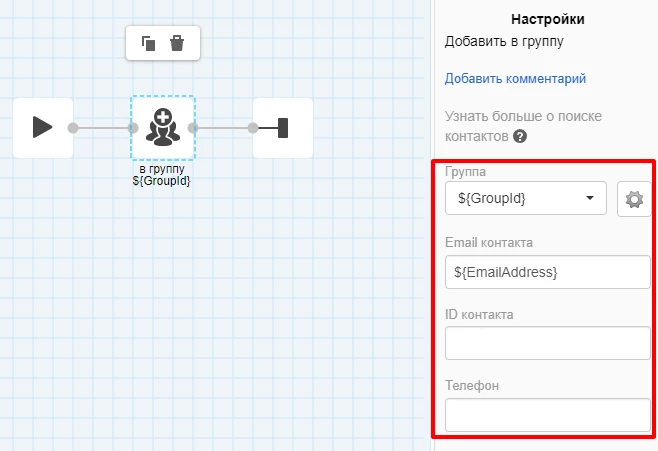
Task: Select the connection line between start and group node
Action: click(103, 128)
